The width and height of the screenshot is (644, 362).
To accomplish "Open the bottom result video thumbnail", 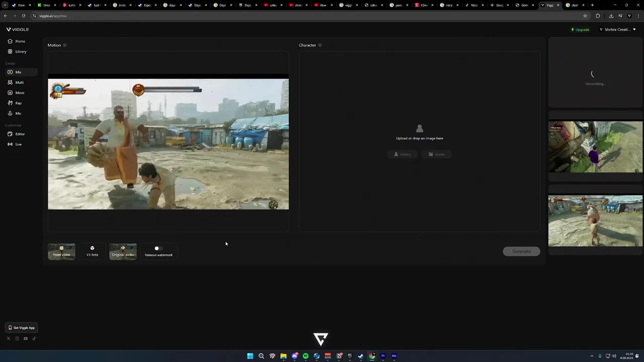I will (595, 221).
